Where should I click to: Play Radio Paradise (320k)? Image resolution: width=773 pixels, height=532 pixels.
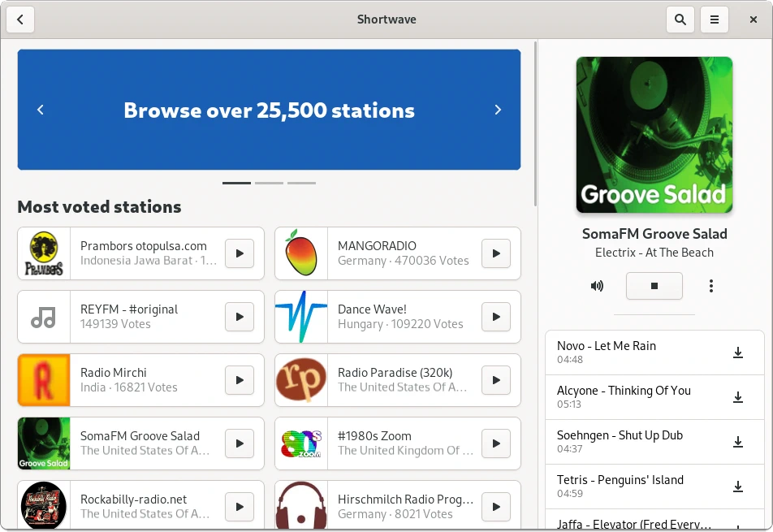click(496, 380)
